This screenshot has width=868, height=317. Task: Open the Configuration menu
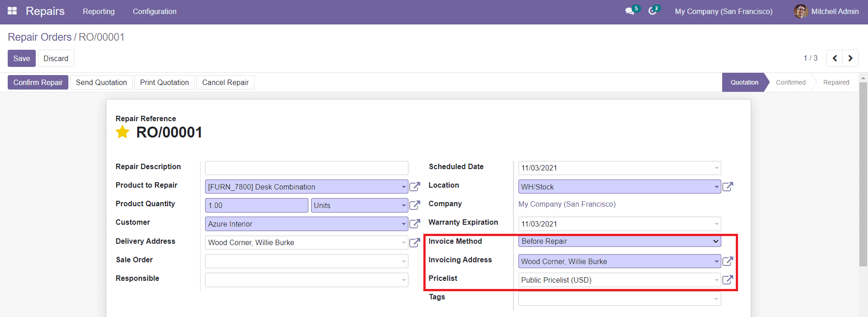coord(154,11)
